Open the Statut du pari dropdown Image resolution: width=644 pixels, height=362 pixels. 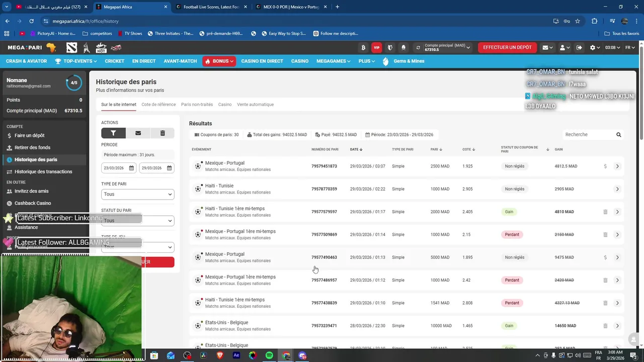(137, 221)
